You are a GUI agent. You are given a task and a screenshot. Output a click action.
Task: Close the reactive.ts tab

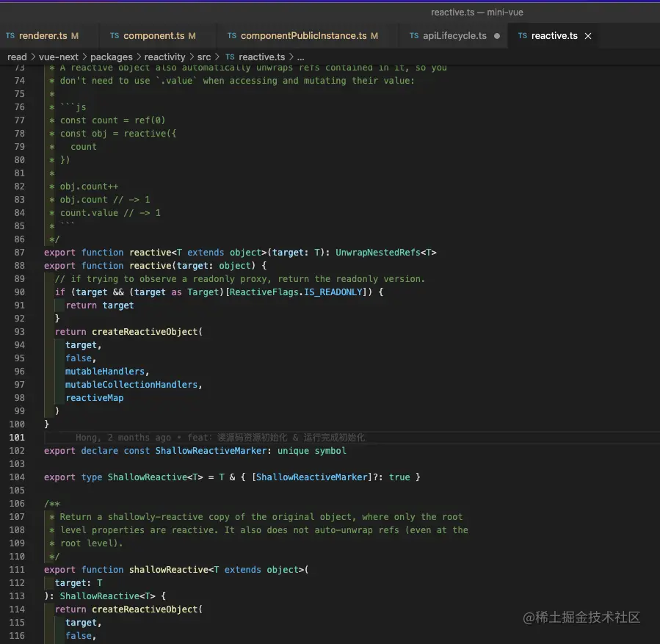pos(588,36)
